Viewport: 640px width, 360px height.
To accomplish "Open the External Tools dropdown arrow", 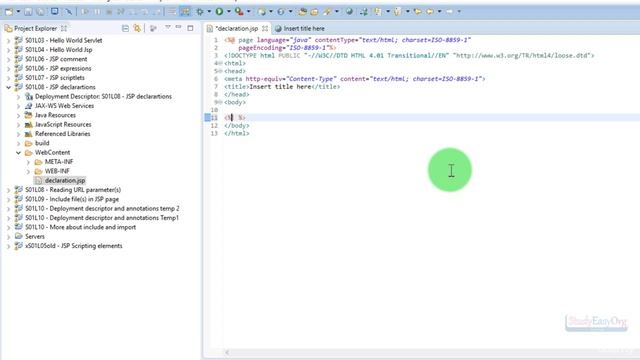I will coord(249,12).
